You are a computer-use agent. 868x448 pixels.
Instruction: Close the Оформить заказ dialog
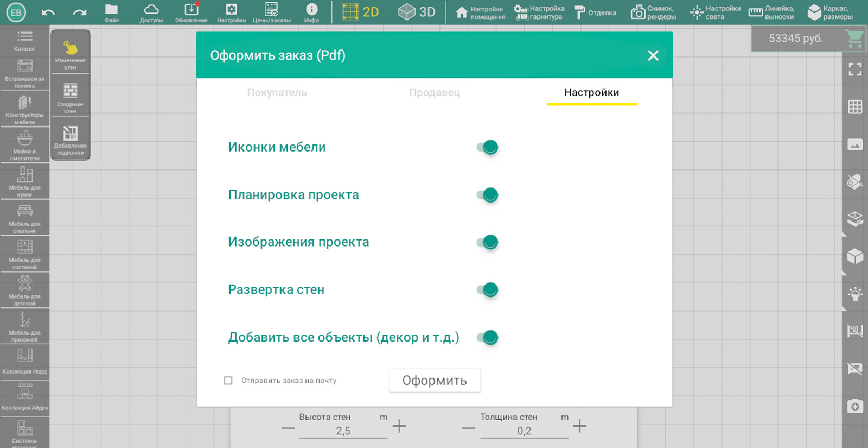click(x=653, y=55)
